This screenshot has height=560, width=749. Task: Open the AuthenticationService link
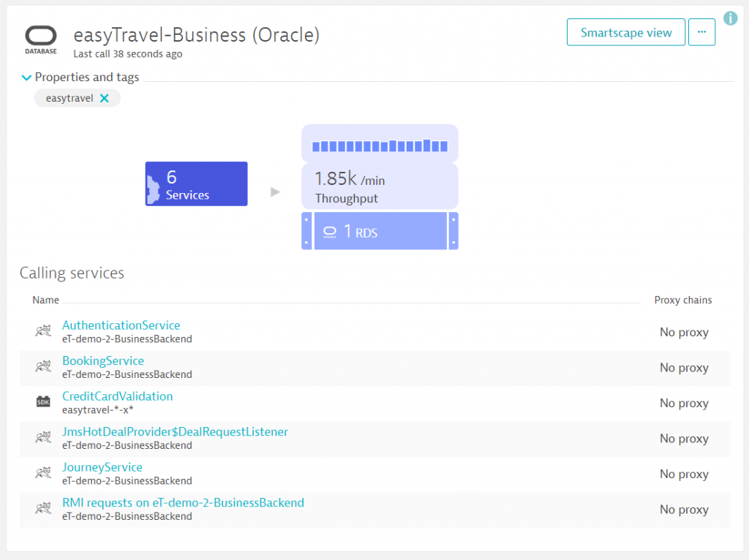click(x=121, y=325)
